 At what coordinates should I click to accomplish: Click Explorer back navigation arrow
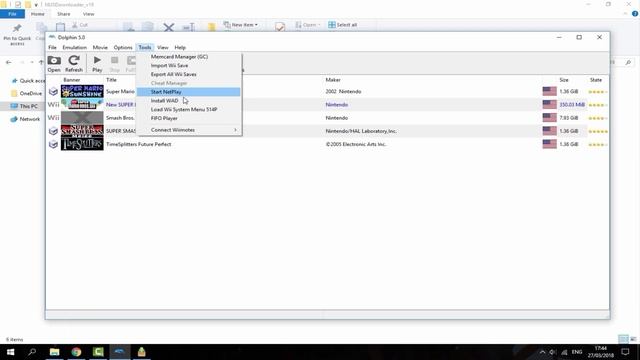pos(9,62)
